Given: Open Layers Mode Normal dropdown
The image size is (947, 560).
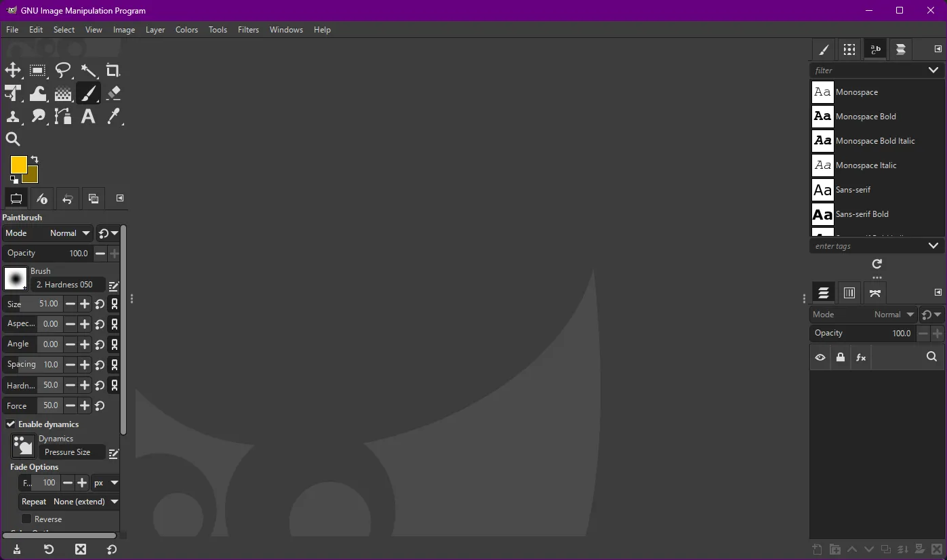Looking at the screenshot, I should point(863,315).
